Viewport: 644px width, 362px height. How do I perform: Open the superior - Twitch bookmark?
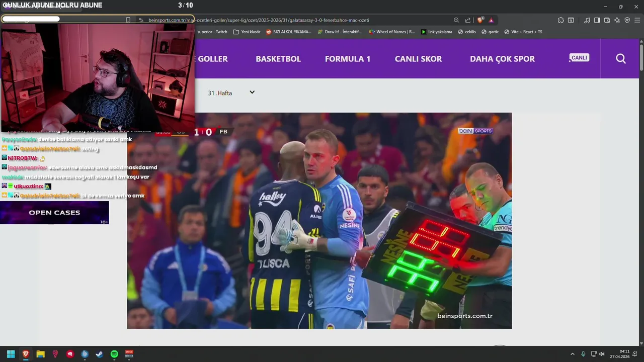click(212, 32)
